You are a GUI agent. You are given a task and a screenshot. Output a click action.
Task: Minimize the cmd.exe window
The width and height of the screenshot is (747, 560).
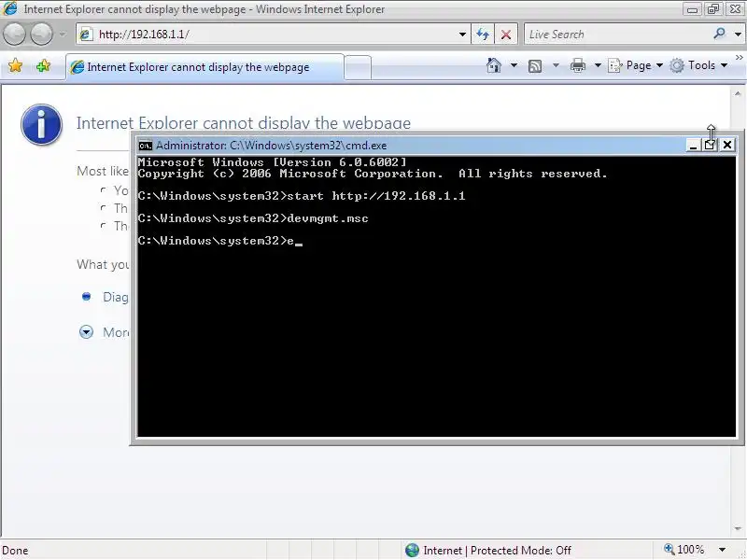click(693, 146)
